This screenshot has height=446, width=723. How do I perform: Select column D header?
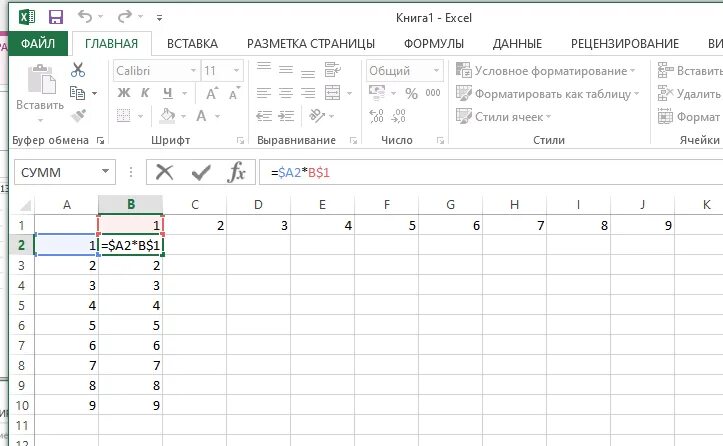click(x=258, y=204)
